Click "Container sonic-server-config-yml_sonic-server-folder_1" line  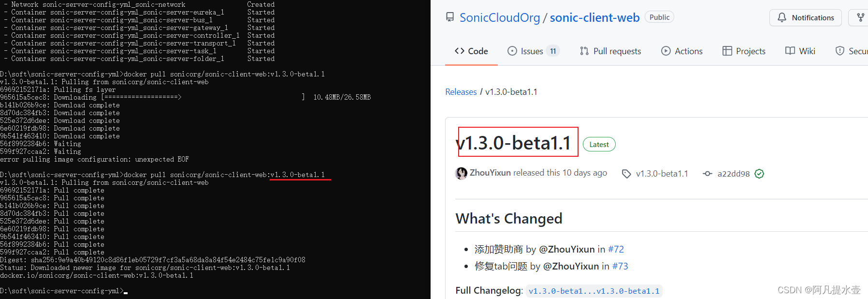pos(139,59)
